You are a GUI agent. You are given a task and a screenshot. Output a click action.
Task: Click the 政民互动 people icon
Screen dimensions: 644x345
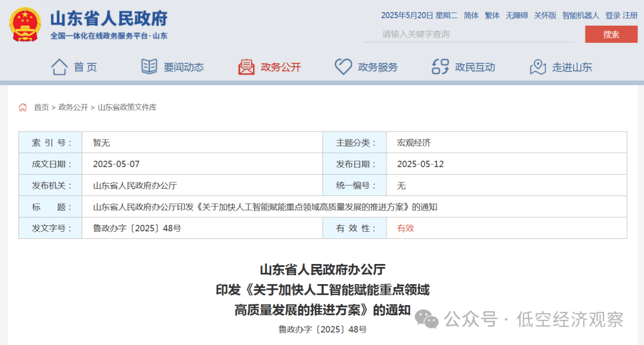440,67
